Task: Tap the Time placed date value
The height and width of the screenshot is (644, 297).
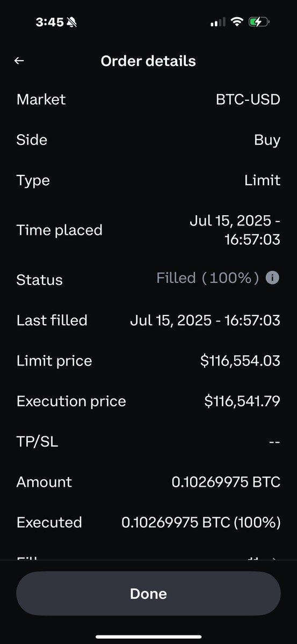Action: 235,230
